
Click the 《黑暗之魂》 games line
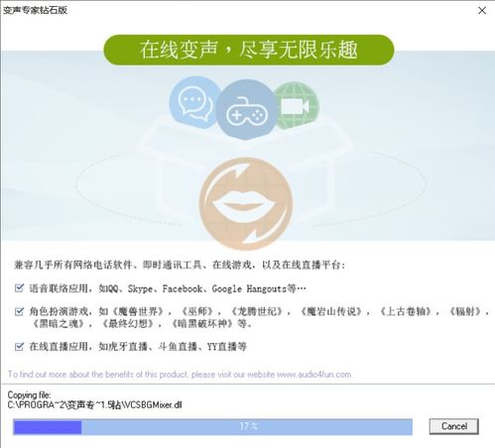click(x=142, y=323)
